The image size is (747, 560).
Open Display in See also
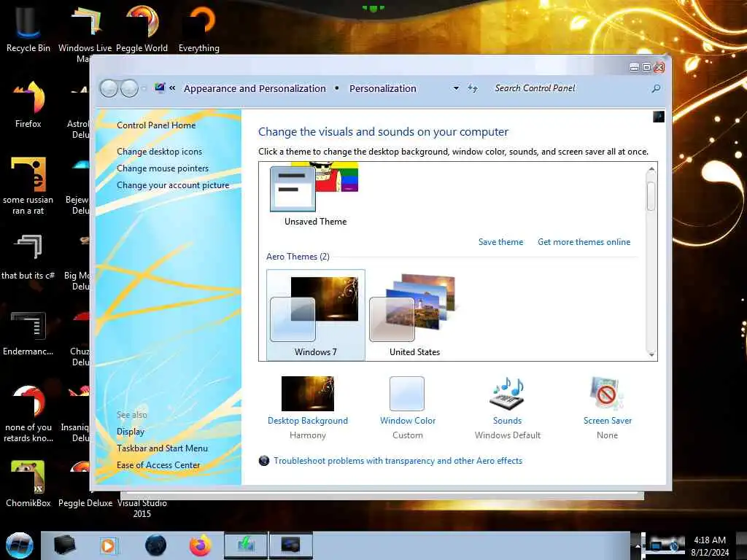131,432
